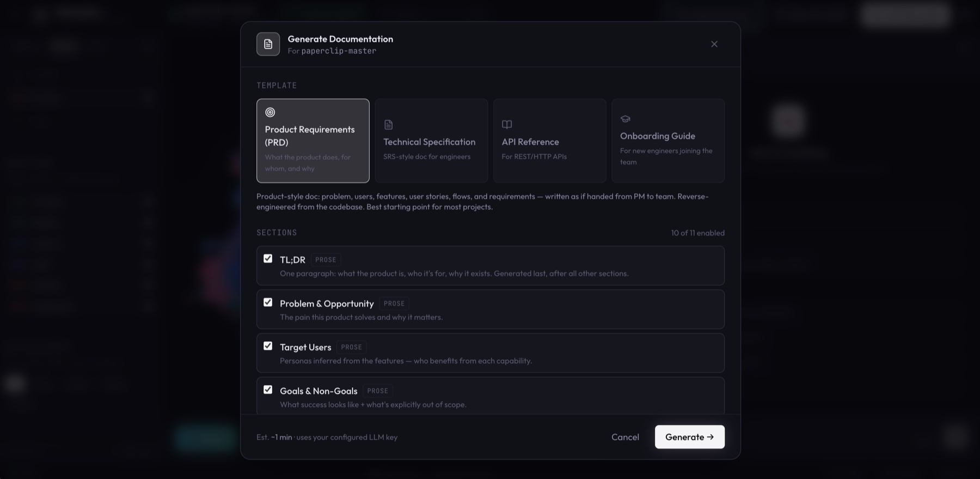Click the Goals & Non-Goals section title
The image size is (980, 479).
[318, 391]
